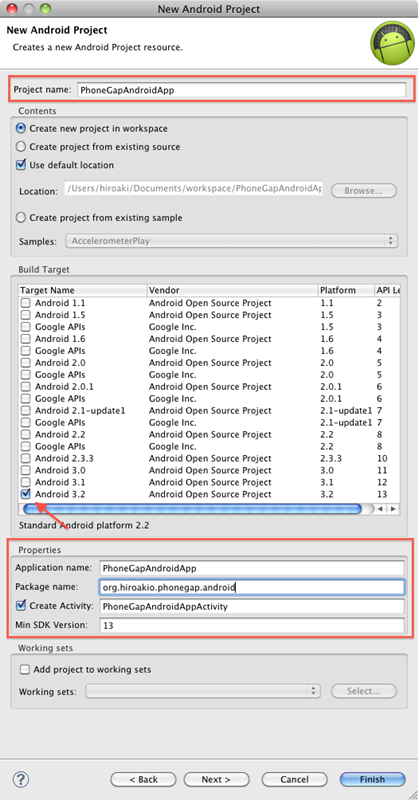Select Create project from existing source
Image resolution: width=418 pixels, height=800 pixels.
tap(21, 147)
